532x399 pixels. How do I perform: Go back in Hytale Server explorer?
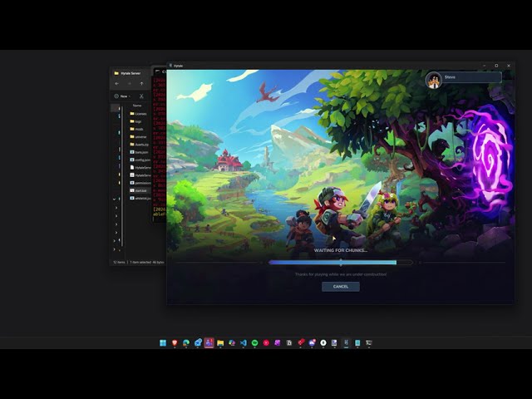(x=116, y=84)
